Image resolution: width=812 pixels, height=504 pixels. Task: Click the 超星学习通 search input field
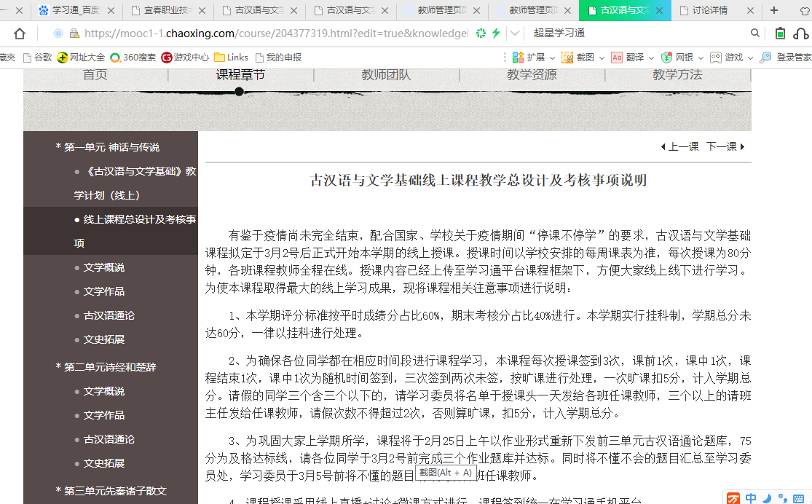634,34
